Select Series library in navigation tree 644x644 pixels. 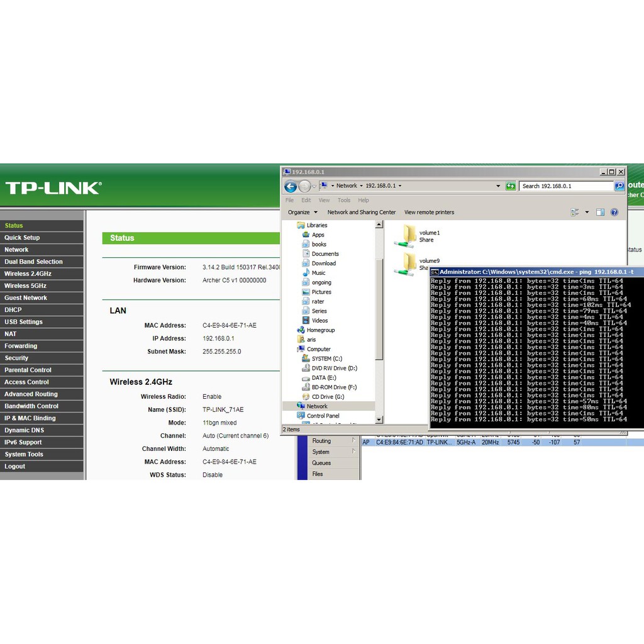(314, 311)
